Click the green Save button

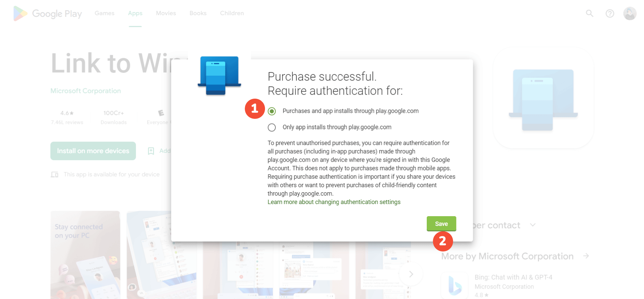coord(441,224)
